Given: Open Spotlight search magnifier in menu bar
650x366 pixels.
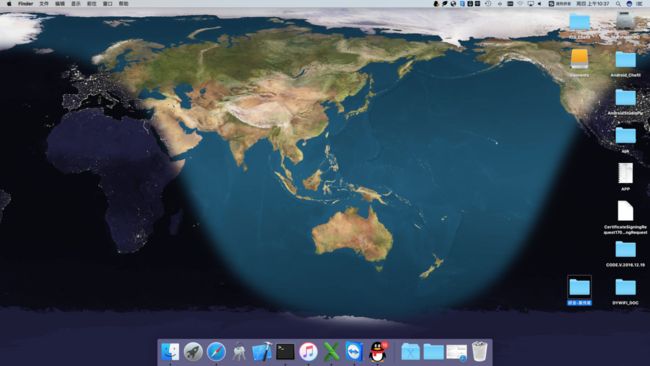Looking at the screenshot, I should click(x=618, y=4).
